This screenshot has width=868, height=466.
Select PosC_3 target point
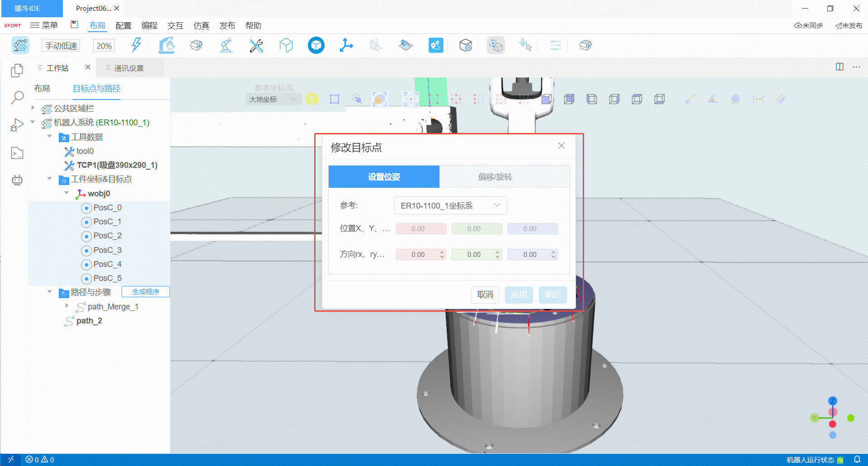107,250
